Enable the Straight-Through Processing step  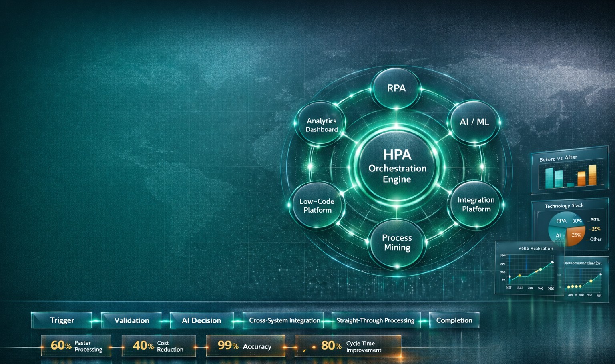tap(375, 320)
